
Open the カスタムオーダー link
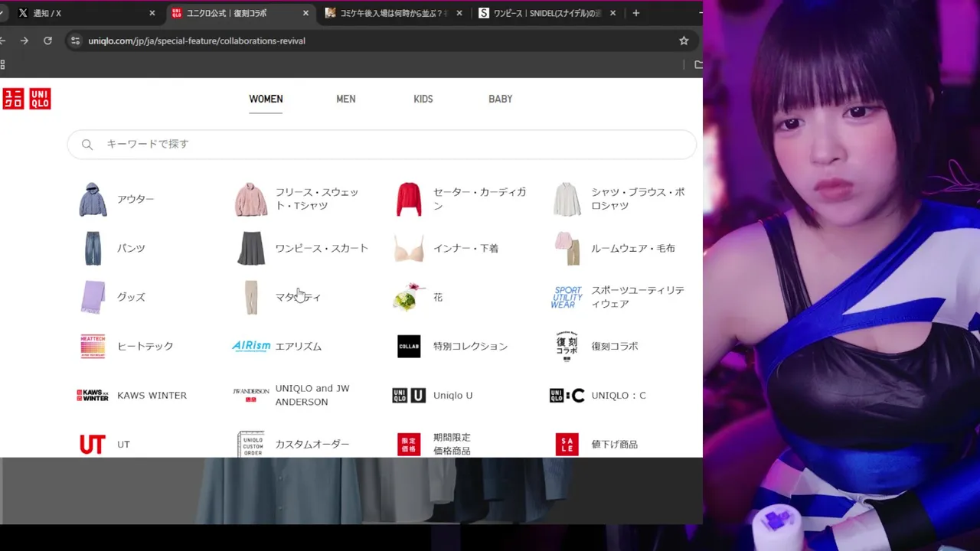pyautogui.click(x=312, y=444)
